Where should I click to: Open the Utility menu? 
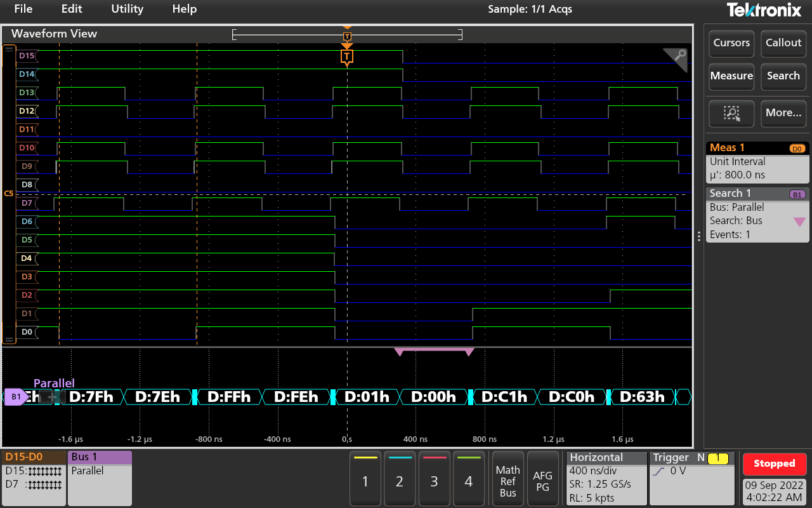click(127, 9)
